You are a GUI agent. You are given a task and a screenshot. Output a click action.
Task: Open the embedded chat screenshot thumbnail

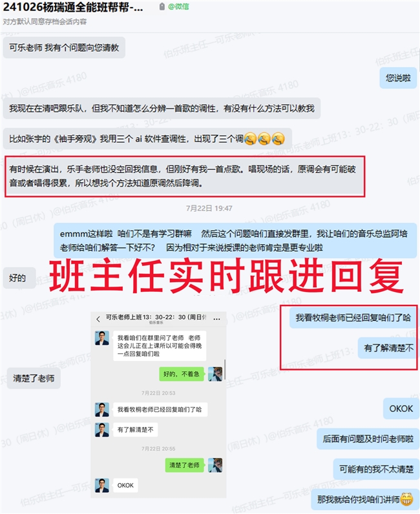158,404
